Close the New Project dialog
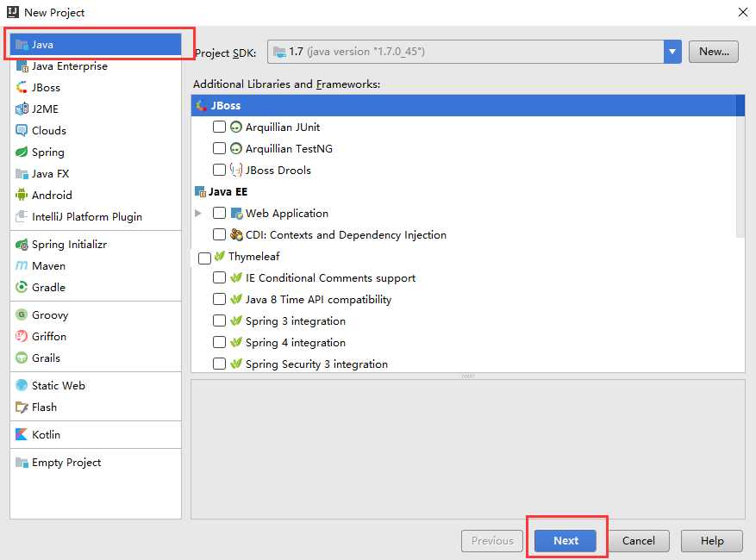 pyautogui.click(x=743, y=12)
